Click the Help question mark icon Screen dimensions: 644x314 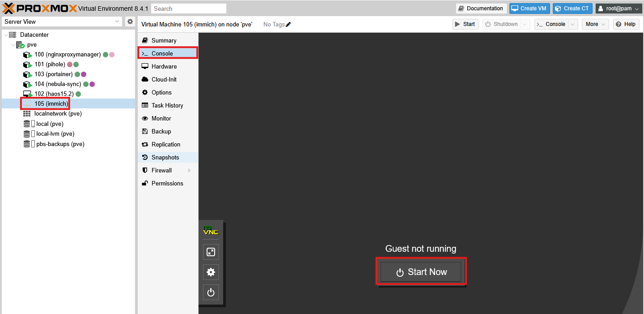click(x=619, y=24)
